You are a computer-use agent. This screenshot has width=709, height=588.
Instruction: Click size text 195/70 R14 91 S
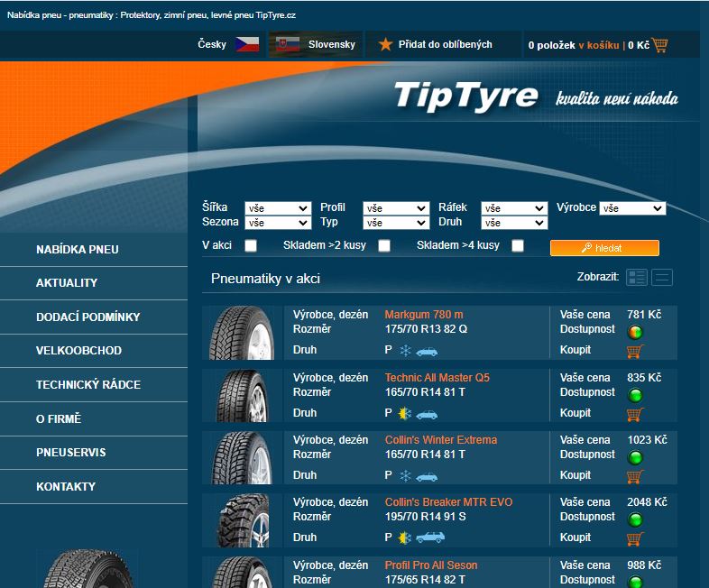[426, 517]
